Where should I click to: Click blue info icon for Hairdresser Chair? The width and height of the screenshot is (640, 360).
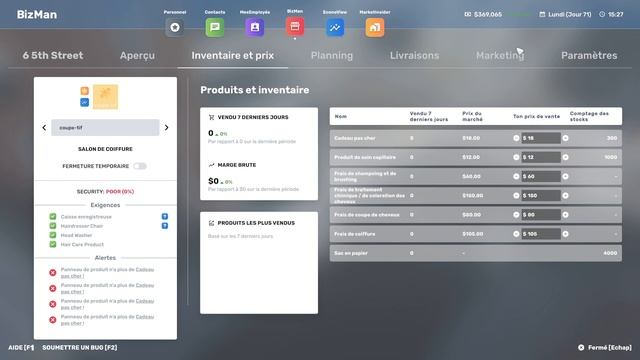164,226
